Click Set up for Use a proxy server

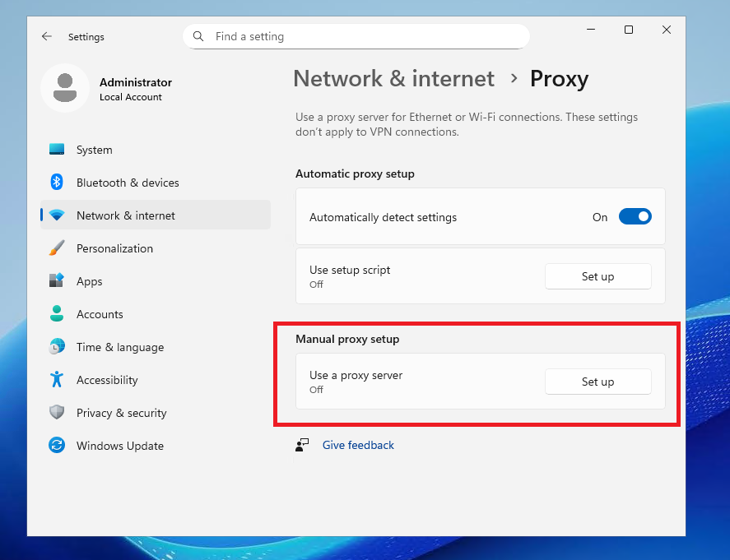(597, 382)
